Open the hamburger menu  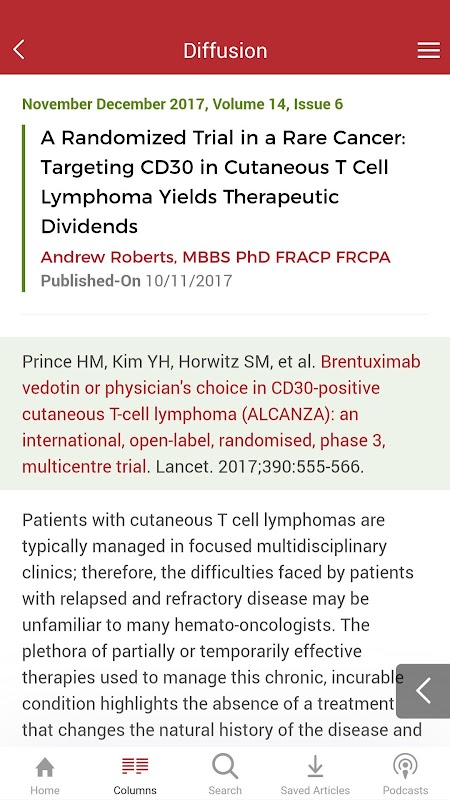429,50
